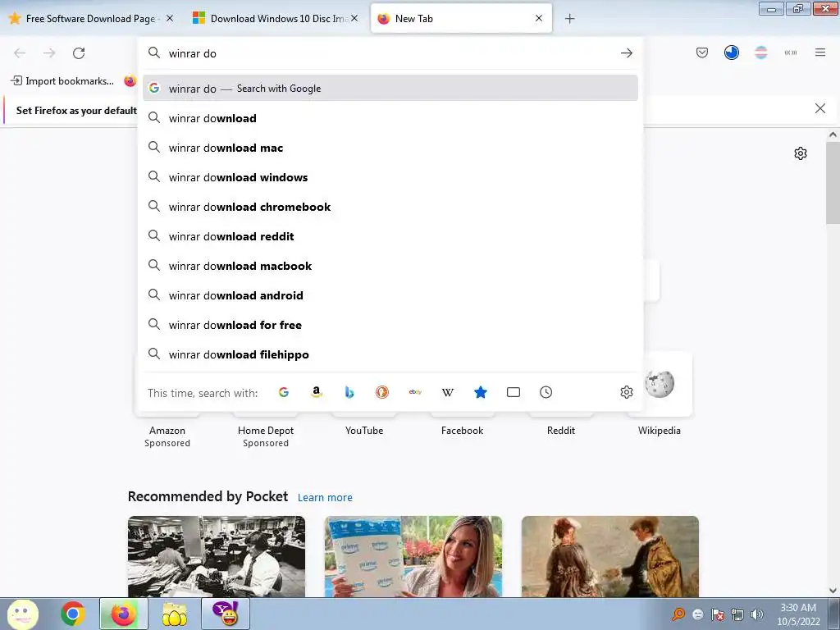Viewport: 840px width, 630px height.
Task: Click the Go arrow in address bar
Action: [626, 53]
